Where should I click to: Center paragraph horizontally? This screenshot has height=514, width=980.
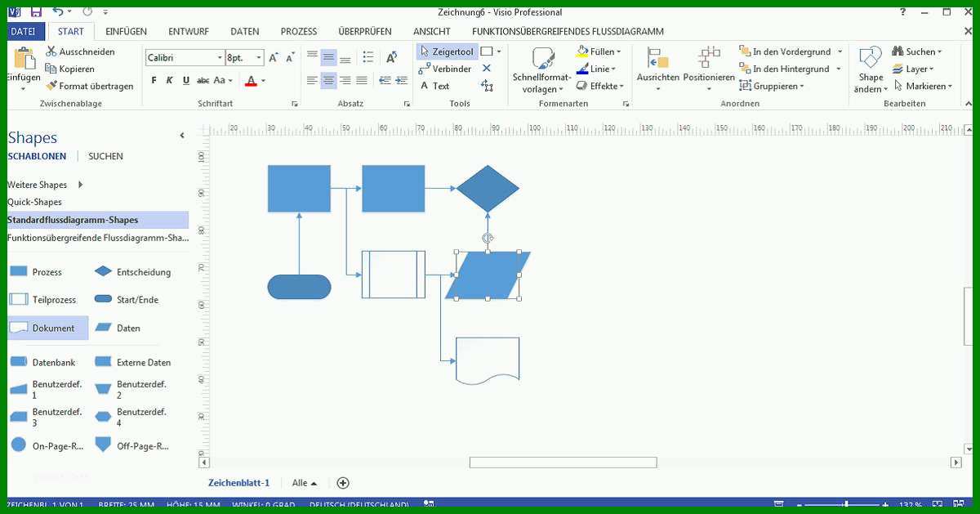(328, 80)
